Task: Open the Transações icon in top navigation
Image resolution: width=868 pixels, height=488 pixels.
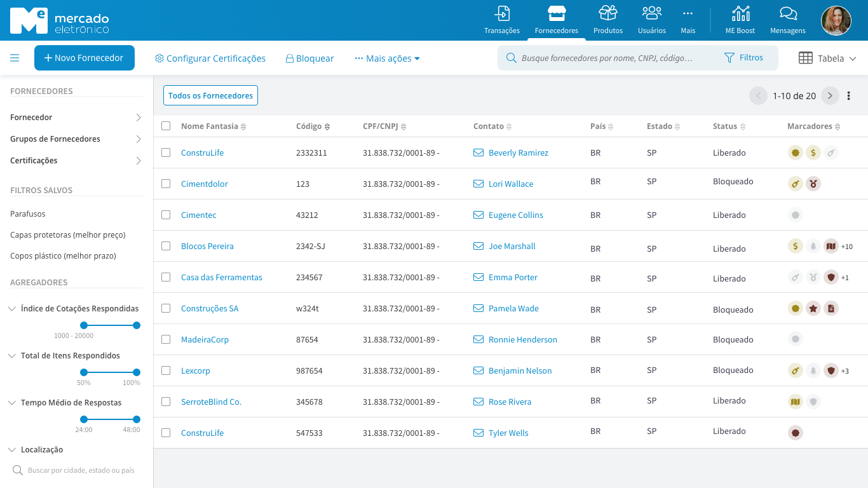Action: coord(502,14)
